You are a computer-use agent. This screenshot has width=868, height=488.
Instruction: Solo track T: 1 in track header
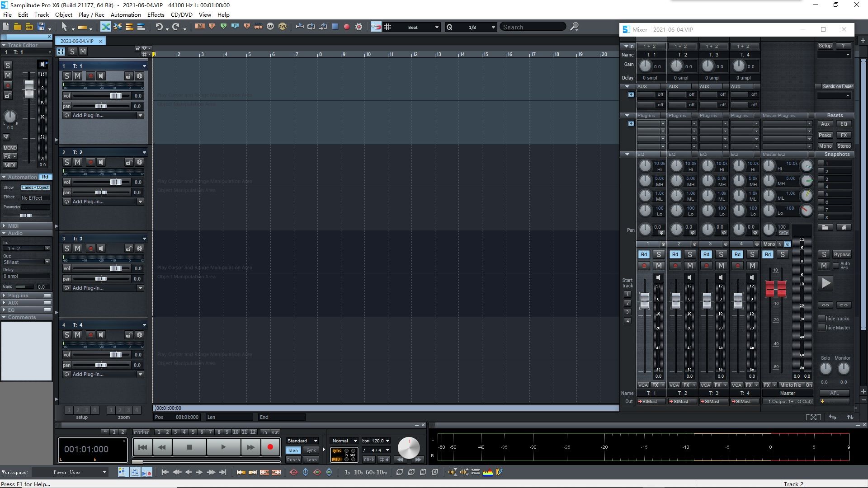[67, 76]
